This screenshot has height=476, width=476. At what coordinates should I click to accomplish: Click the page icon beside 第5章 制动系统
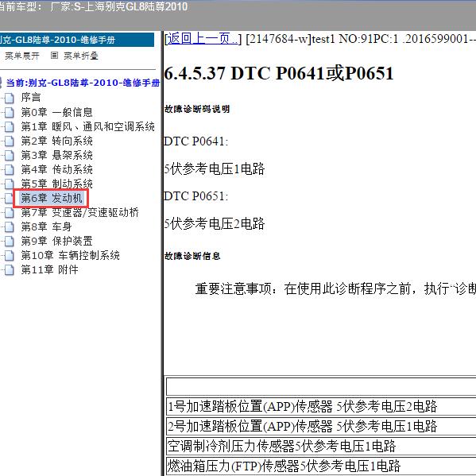coord(10,184)
